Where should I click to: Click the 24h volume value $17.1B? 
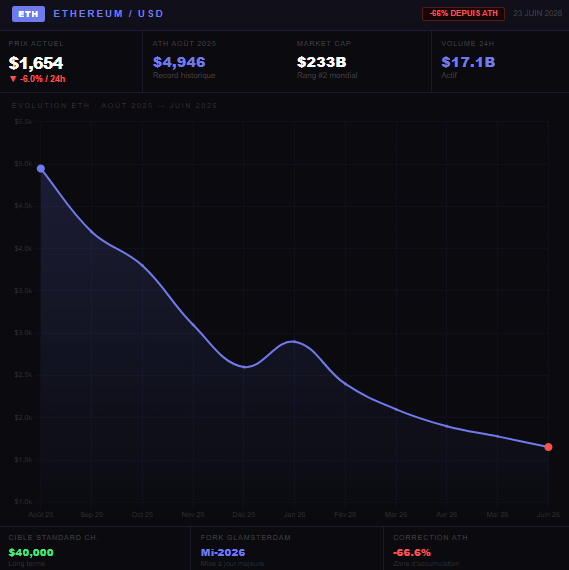(468, 62)
